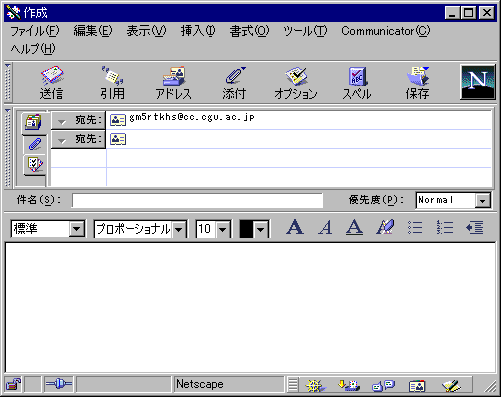Toggle italic text formatting

pyautogui.click(x=325, y=227)
